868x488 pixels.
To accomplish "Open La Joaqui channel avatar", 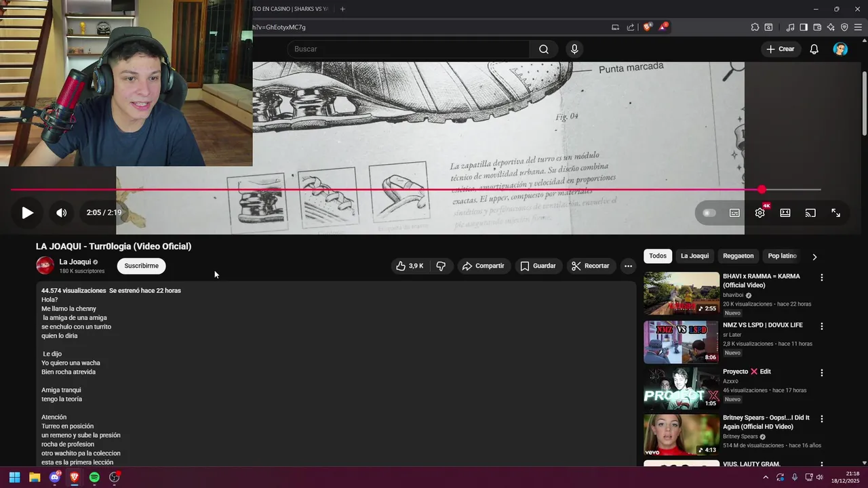I will pyautogui.click(x=45, y=266).
